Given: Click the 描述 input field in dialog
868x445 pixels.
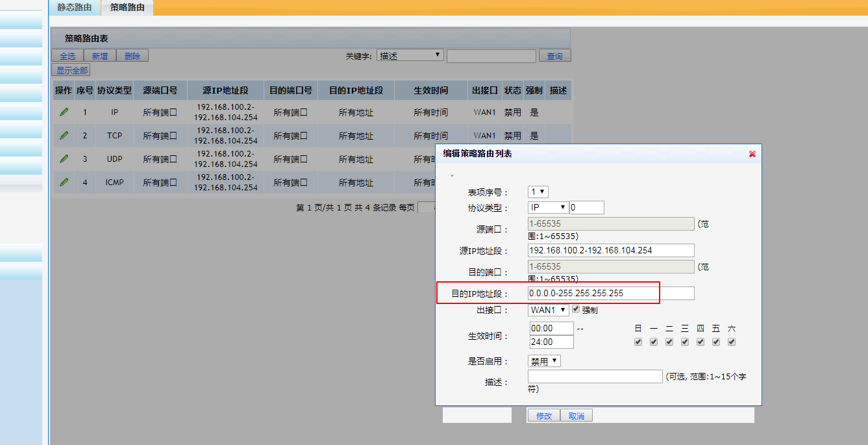Looking at the screenshot, I should click(x=595, y=376).
